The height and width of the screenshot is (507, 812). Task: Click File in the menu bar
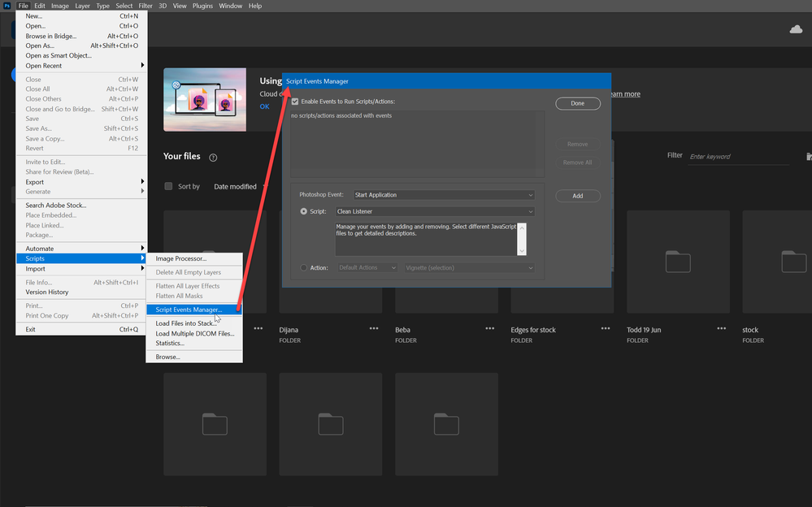coord(24,6)
